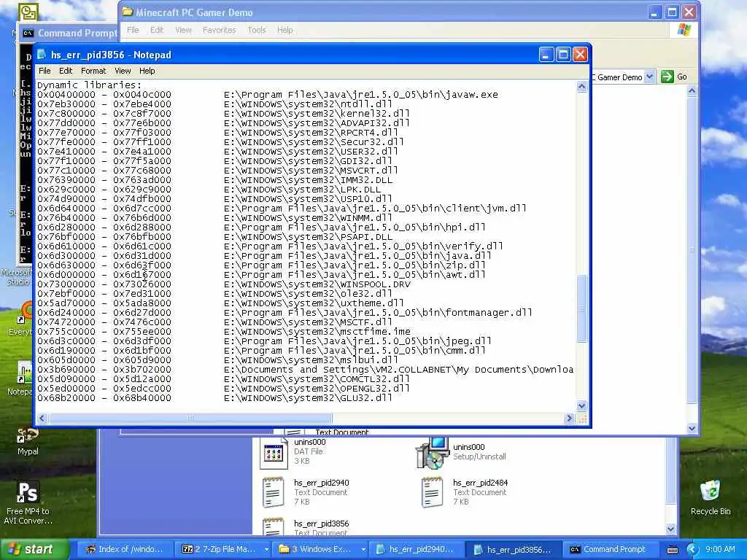
Task: Click the 'Dynamic libraries:' heading line
Action: [90, 85]
